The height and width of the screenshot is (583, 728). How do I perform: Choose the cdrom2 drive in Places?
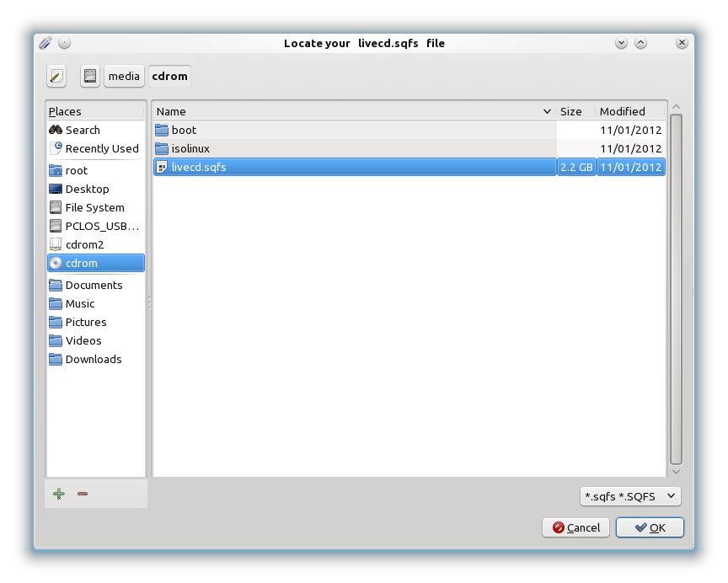coord(96,244)
